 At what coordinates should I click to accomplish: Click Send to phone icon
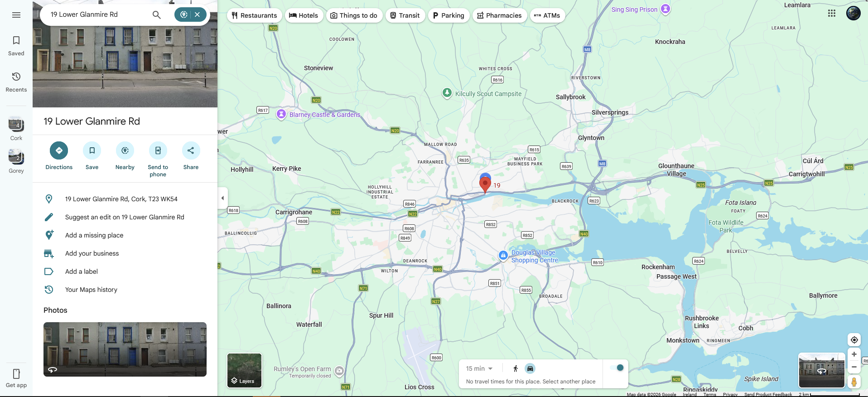point(158,150)
